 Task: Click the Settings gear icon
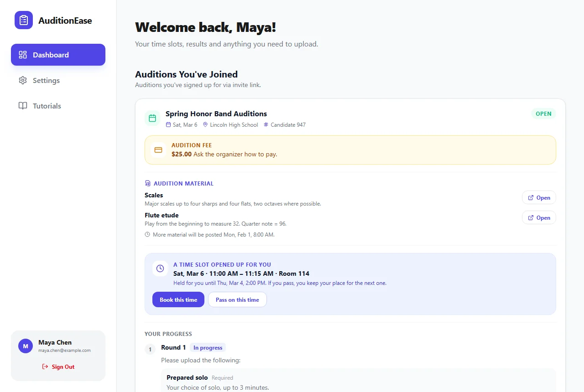(x=23, y=80)
